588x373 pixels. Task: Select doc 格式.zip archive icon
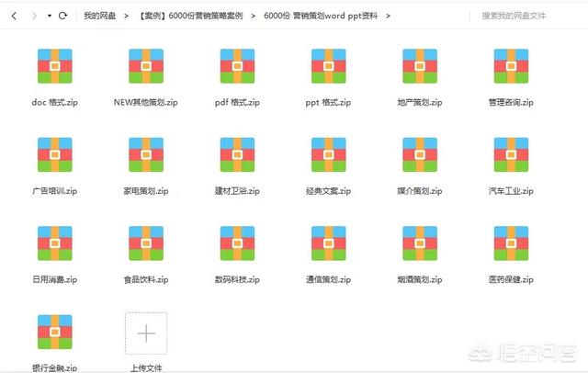pos(55,66)
